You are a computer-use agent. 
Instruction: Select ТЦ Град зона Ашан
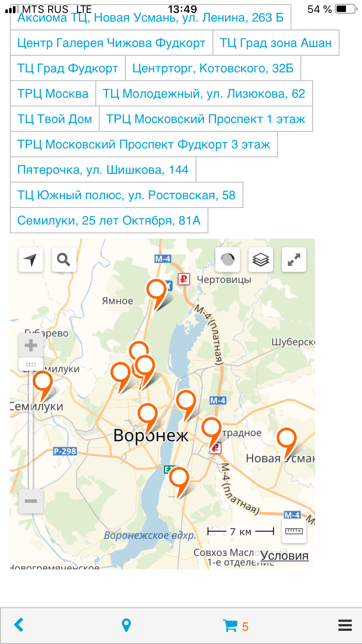276,43
